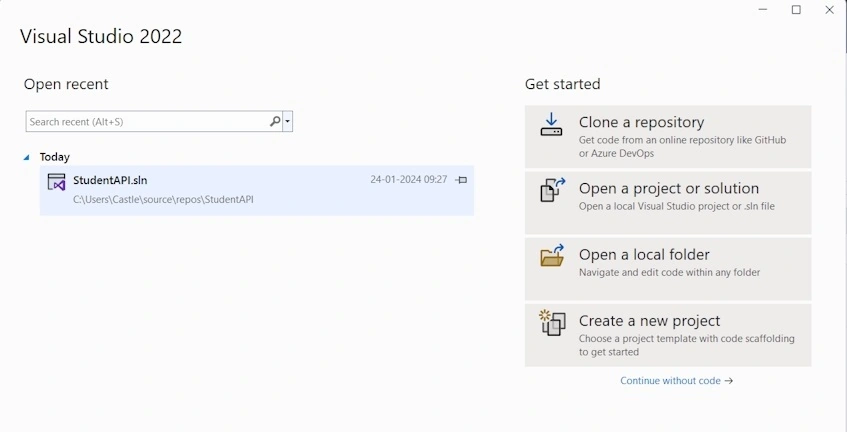This screenshot has height=432, width=847.
Task: Choose Open a local folder option
Action: pos(668,269)
